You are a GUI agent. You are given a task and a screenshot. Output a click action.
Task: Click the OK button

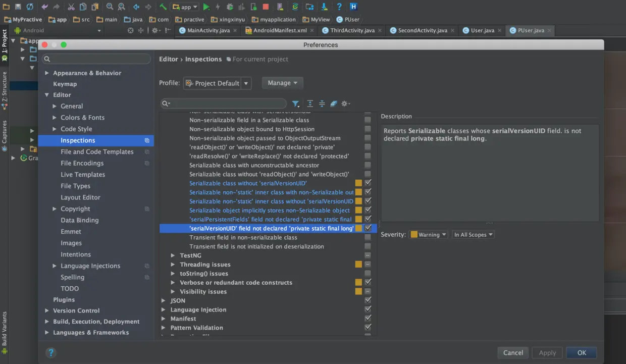point(582,353)
